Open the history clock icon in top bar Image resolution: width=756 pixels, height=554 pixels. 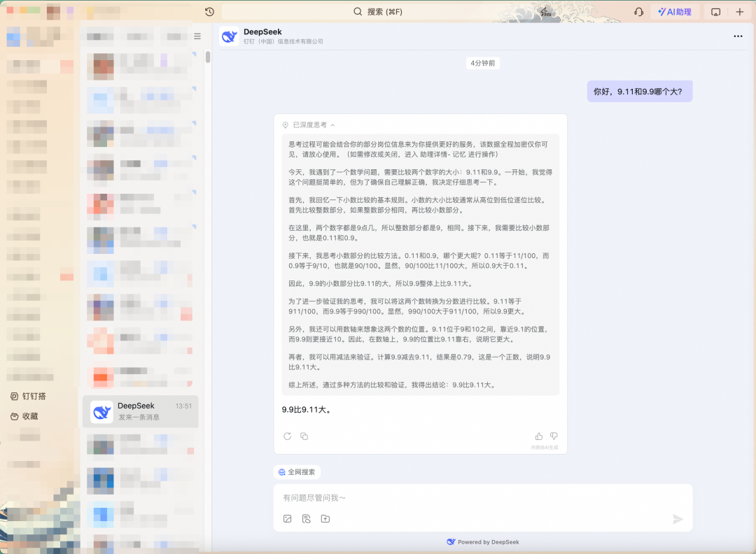[209, 12]
